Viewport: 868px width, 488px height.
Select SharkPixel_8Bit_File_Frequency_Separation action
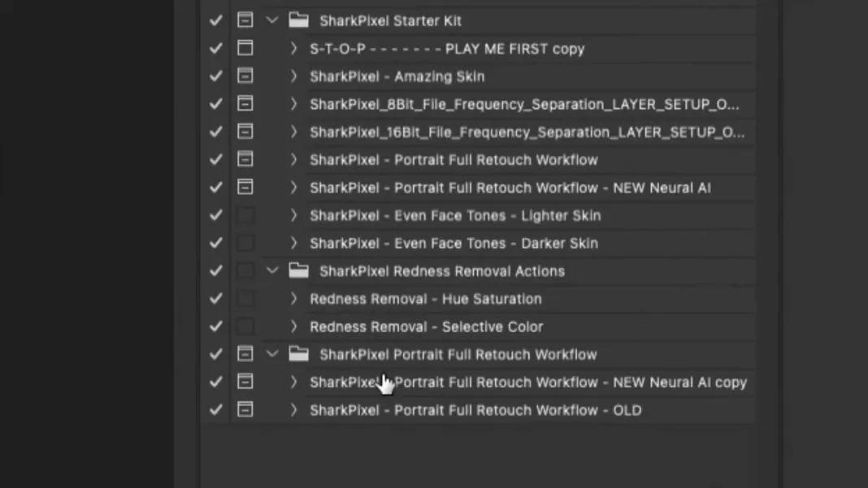pyautogui.click(x=524, y=104)
